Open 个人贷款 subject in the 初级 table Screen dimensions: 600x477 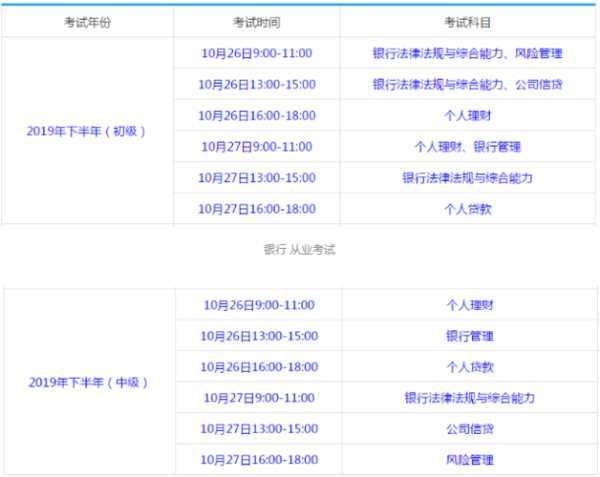(x=468, y=209)
